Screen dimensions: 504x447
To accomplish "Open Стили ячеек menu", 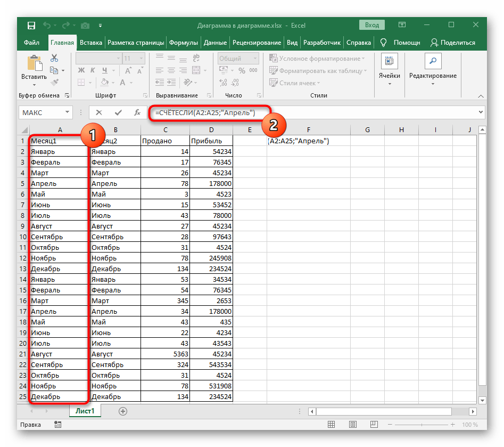I will (294, 83).
